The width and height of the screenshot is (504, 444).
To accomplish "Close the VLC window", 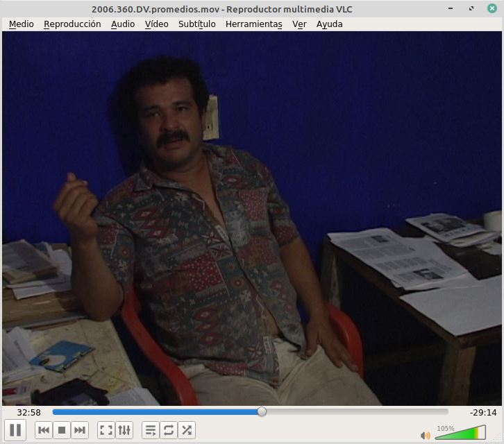I will click(492, 8).
